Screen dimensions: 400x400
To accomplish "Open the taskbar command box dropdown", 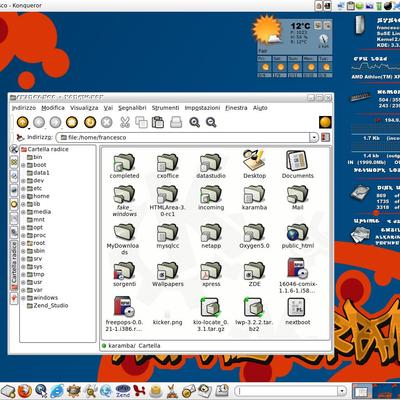I will click(342, 390).
